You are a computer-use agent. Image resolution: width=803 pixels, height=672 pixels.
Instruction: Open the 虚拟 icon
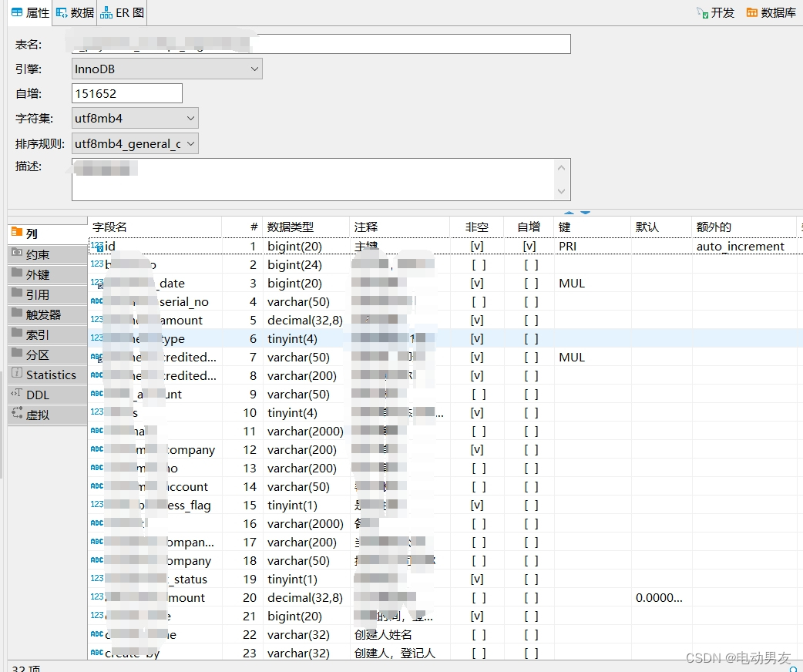tap(17, 413)
